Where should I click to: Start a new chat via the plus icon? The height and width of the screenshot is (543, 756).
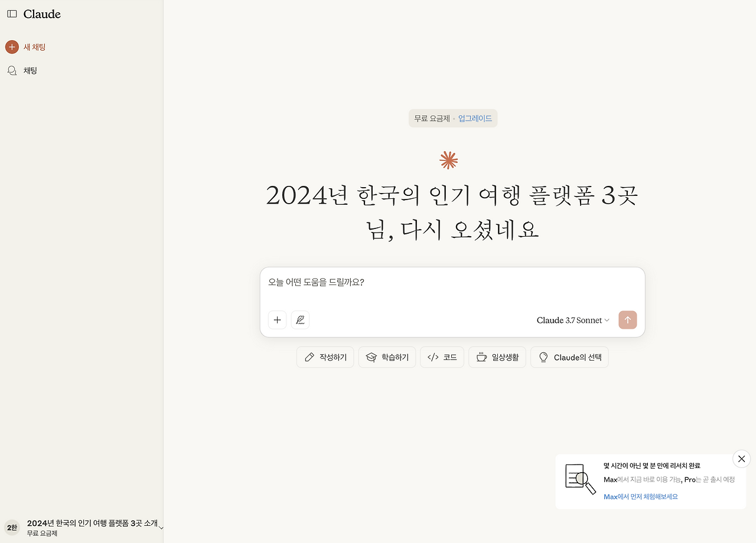point(12,47)
